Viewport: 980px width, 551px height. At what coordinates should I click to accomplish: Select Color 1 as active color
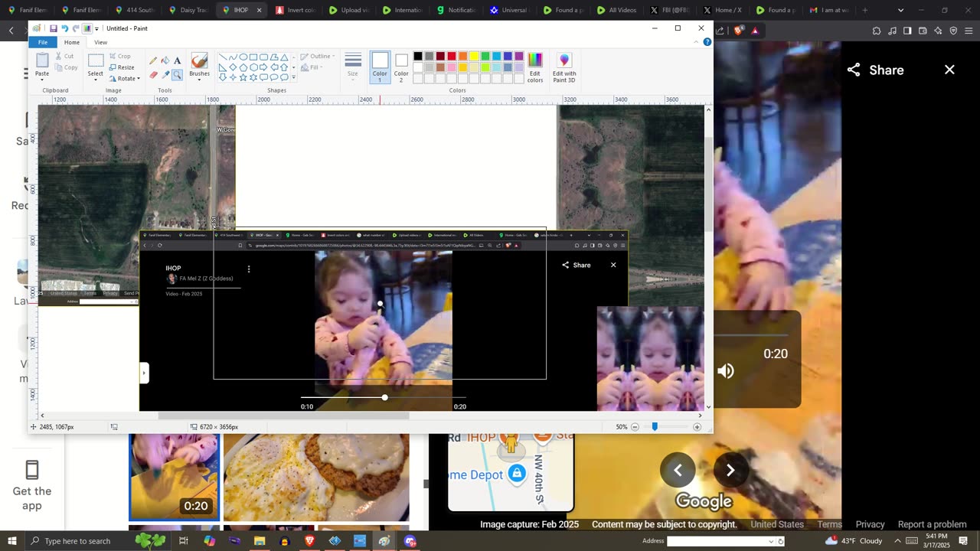point(380,67)
